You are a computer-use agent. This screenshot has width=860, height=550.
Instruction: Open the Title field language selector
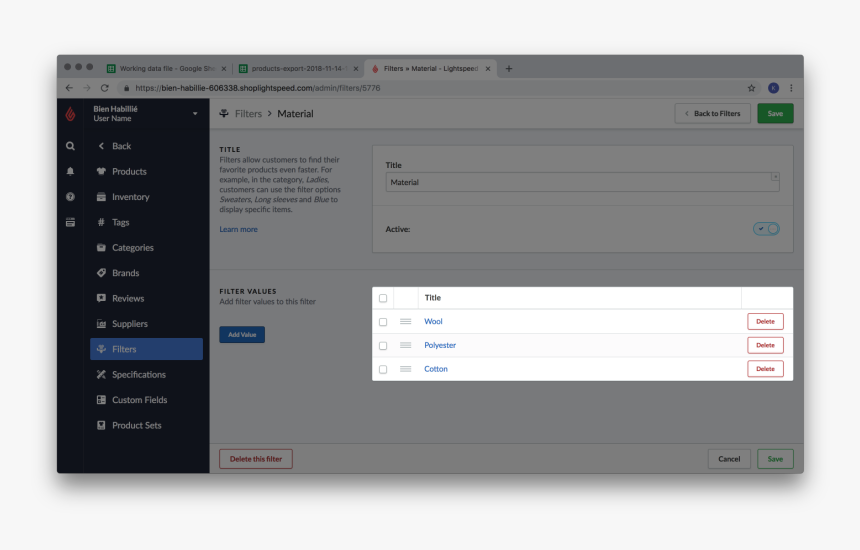click(x=775, y=177)
